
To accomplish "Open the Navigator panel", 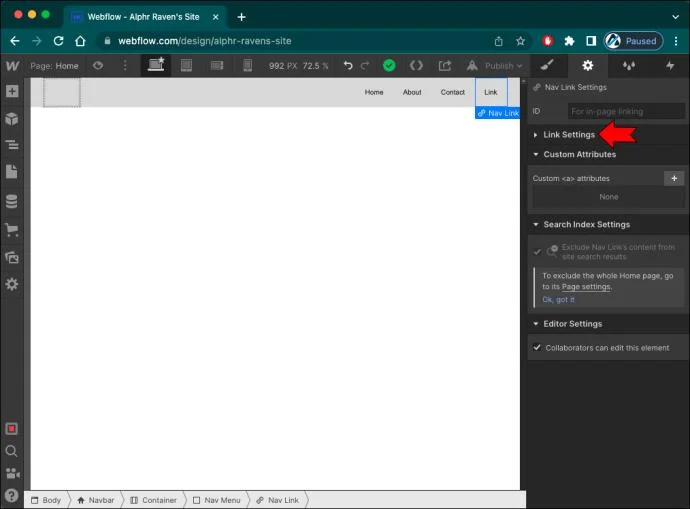I will pyautogui.click(x=12, y=145).
